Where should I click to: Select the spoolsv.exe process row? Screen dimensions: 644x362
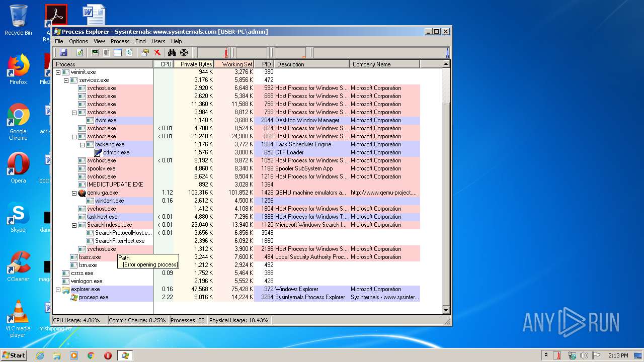point(236,168)
